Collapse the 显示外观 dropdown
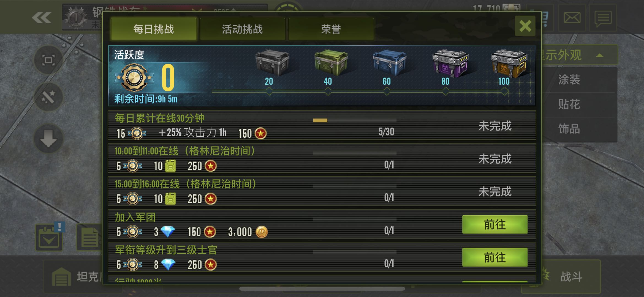The image size is (644, 297). pos(578,55)
